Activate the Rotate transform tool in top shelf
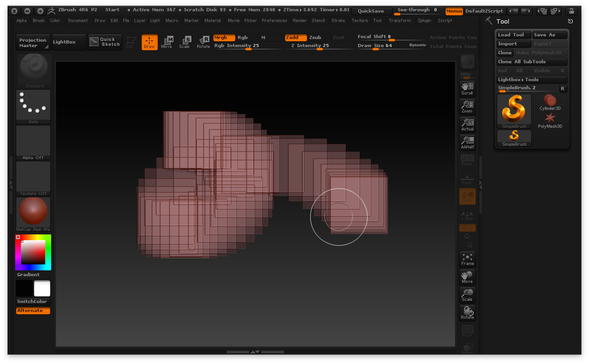589x364 pixels. point(203,42)
